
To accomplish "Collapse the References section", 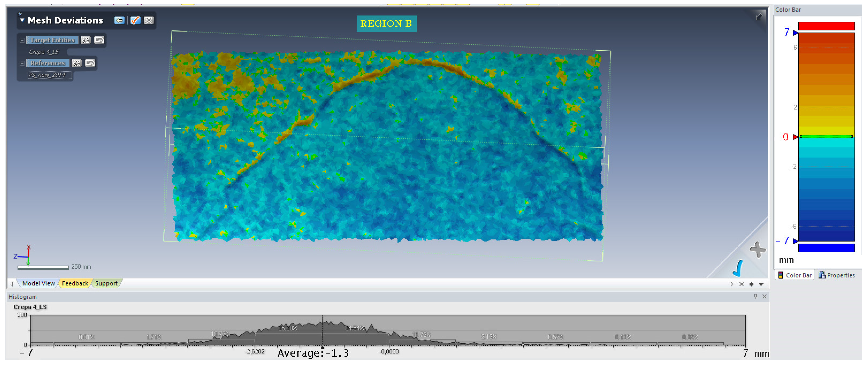I will coord(22,63).
